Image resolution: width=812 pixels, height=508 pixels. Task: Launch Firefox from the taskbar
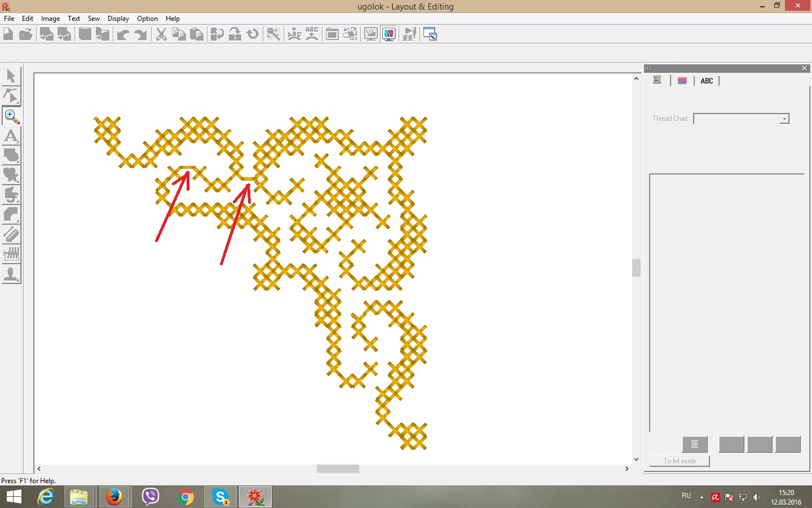(x=114, y=497)
